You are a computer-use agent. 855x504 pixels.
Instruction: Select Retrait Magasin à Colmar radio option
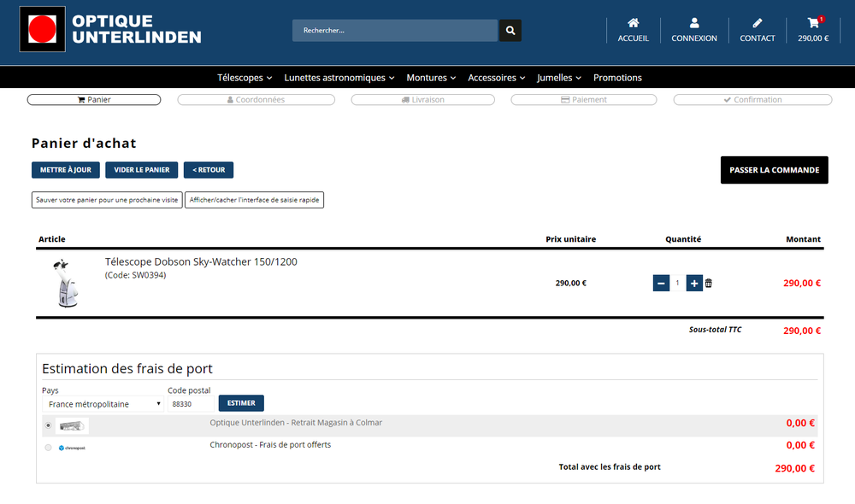[48, 425]
